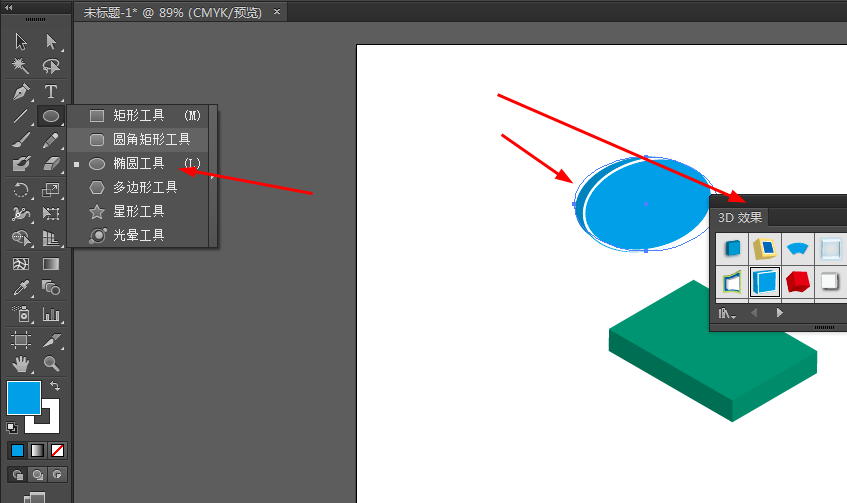Select the Eraser tool
Viewport: 847px width, 503px height.
click(x=51, y=163)
